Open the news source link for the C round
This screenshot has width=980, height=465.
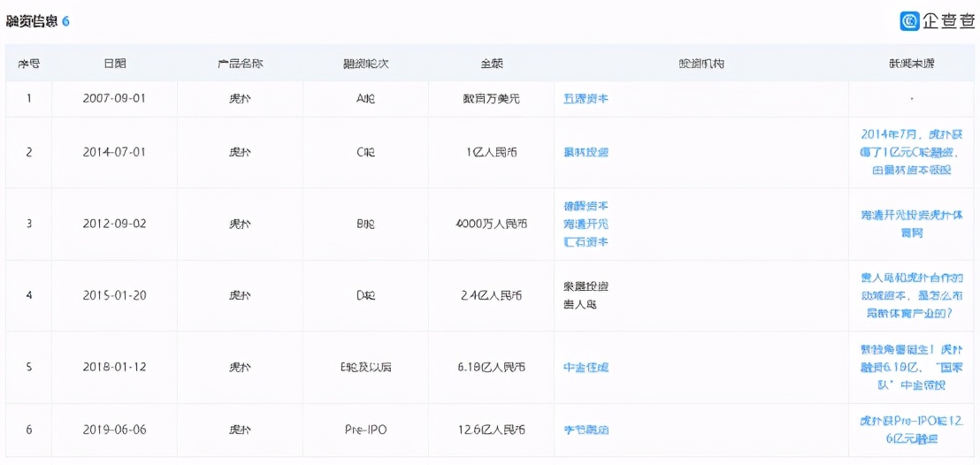point(911,152)
